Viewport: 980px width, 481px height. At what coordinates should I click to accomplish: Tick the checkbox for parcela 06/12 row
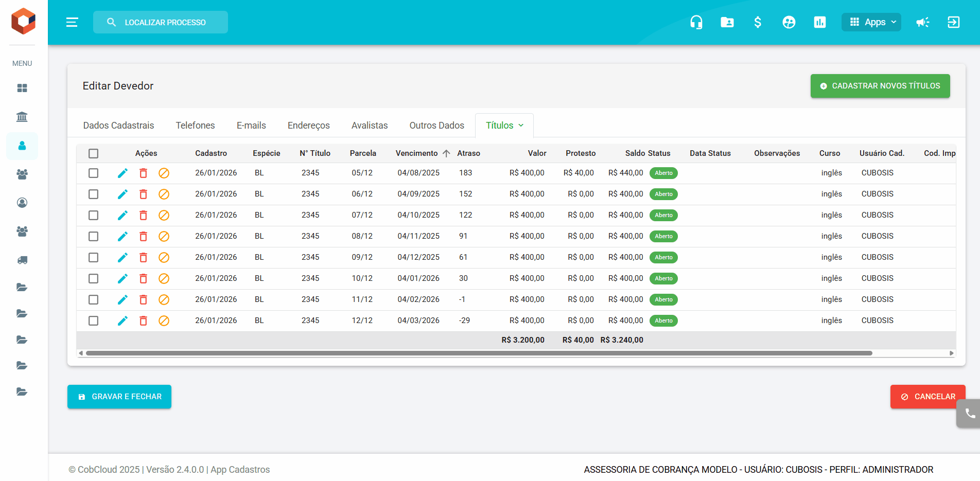pos(93,194)
